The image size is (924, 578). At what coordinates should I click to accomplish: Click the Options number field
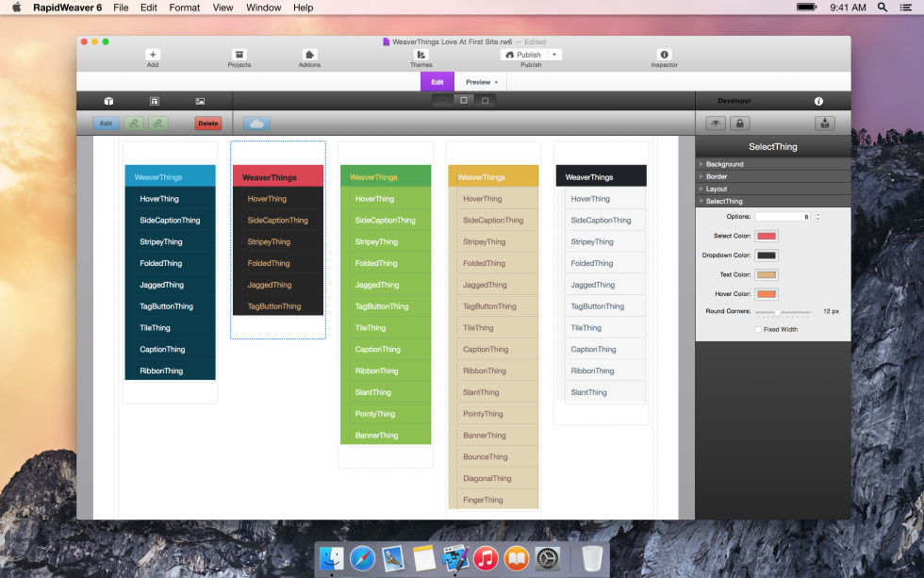(784, 217)
